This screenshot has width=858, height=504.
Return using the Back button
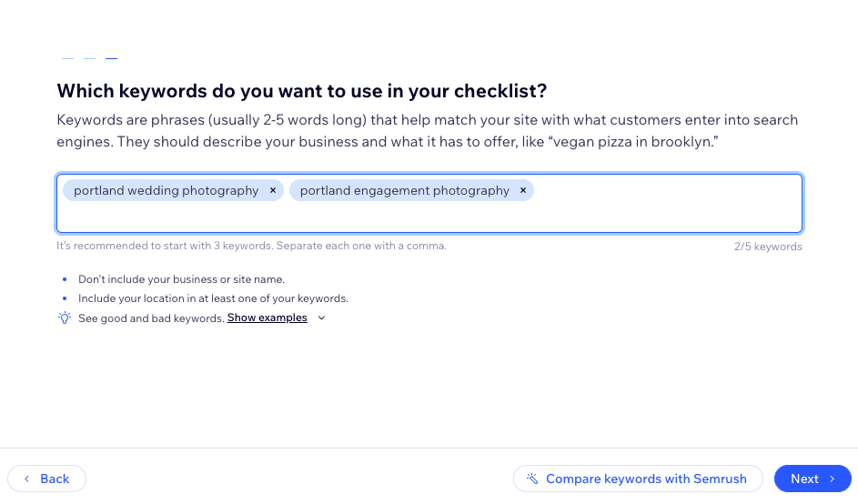pyautogui.click(x=46, y=479)
